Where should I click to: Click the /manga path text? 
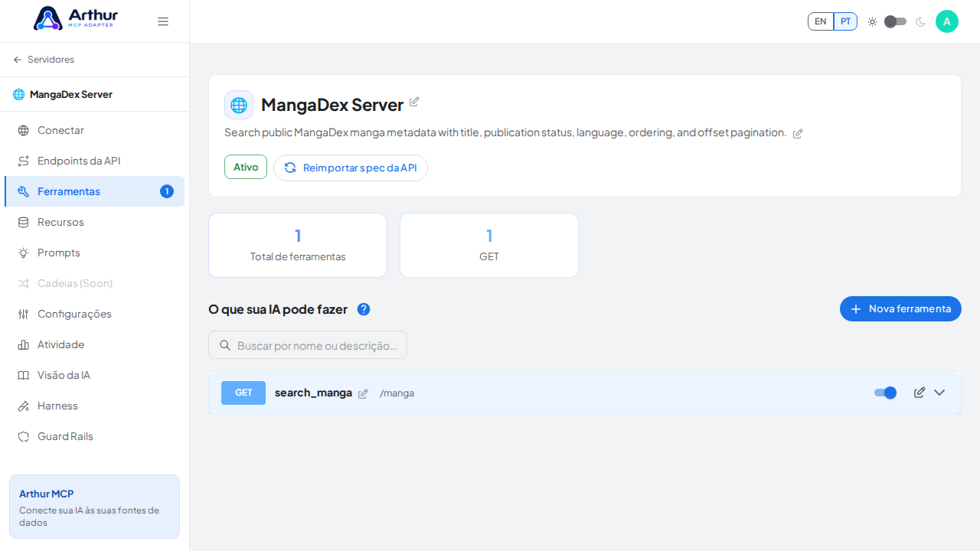coord(397,393)
